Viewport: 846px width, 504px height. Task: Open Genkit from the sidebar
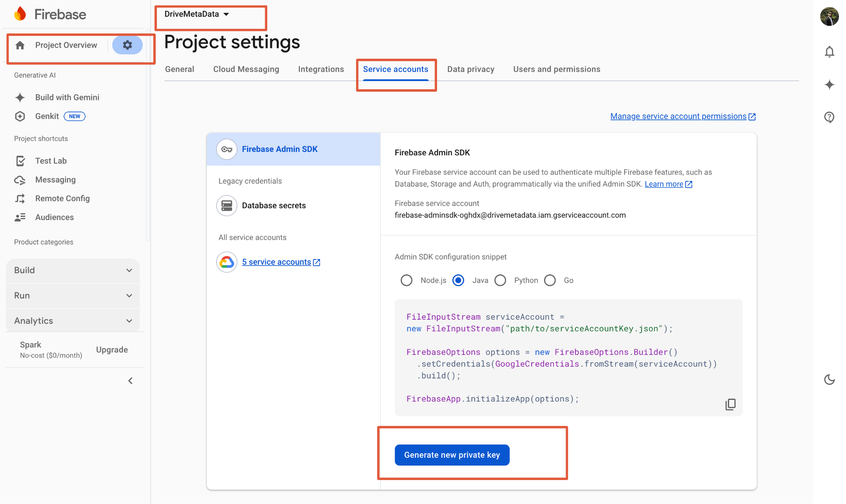[x=47, y=116]
